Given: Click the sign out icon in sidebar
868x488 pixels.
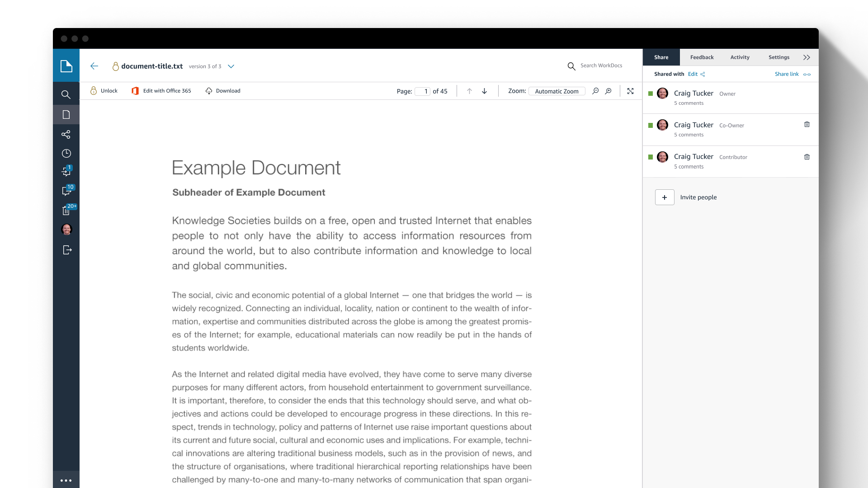Looking at the screenshot, I should [x=67, y=250].
